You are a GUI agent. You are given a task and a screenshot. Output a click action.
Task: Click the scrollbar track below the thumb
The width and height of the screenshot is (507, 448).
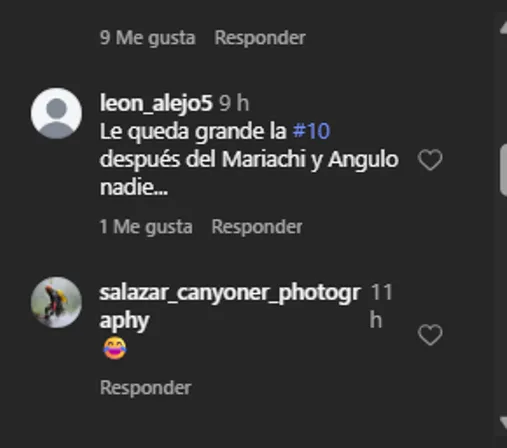(x=503, y=300)
